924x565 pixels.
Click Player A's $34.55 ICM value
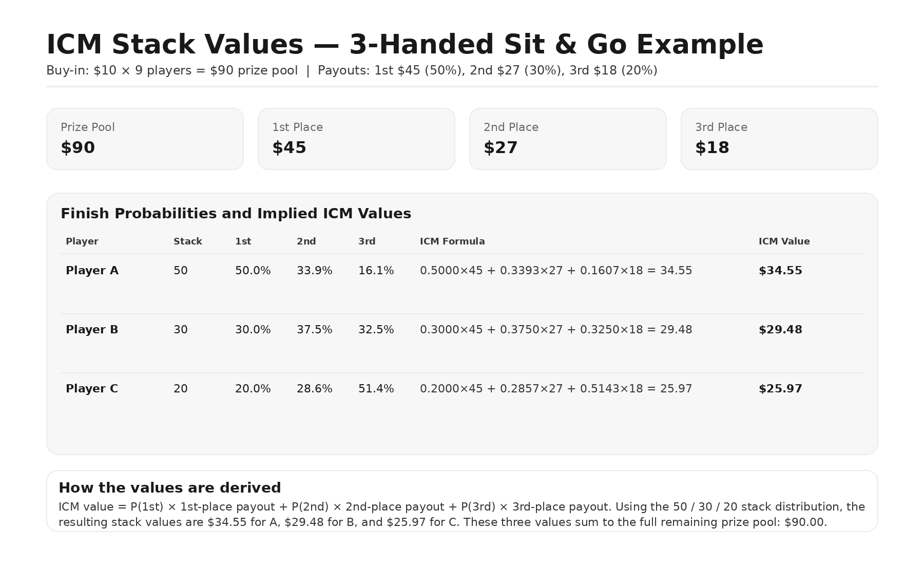[780, 271]
